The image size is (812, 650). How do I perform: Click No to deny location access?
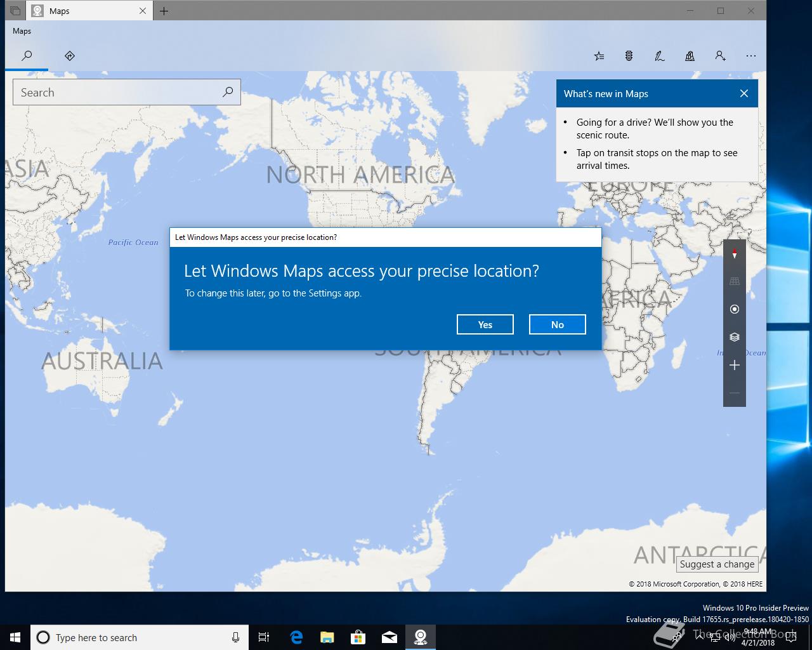point(558,324)
